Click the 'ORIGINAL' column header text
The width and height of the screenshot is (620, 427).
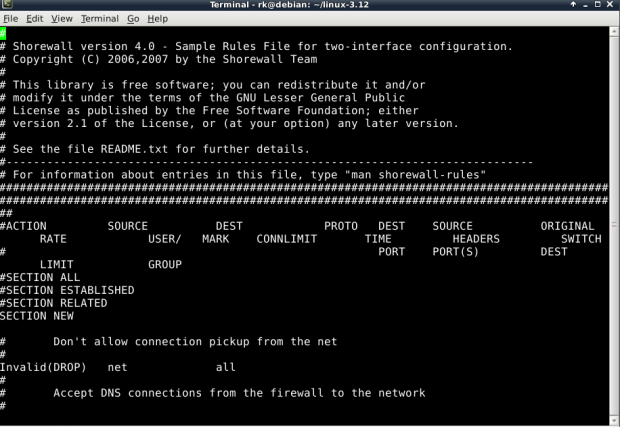[567, 226]
